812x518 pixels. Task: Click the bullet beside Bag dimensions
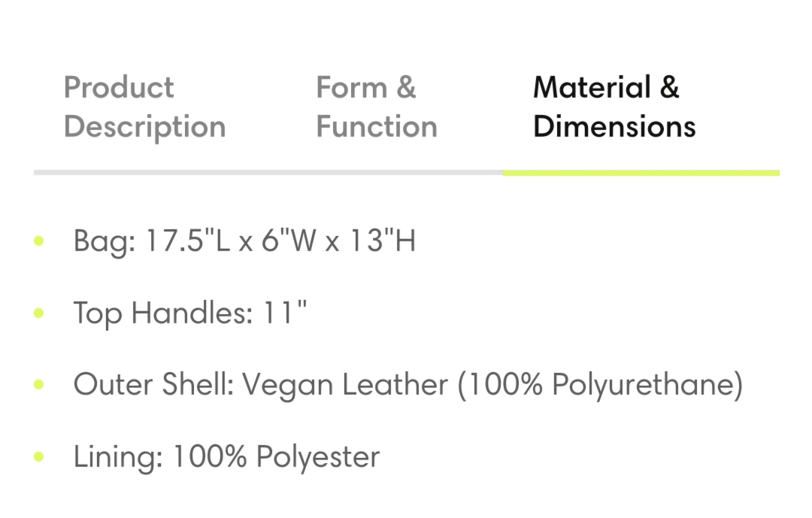pyautogui.click(x=39, y=241)
